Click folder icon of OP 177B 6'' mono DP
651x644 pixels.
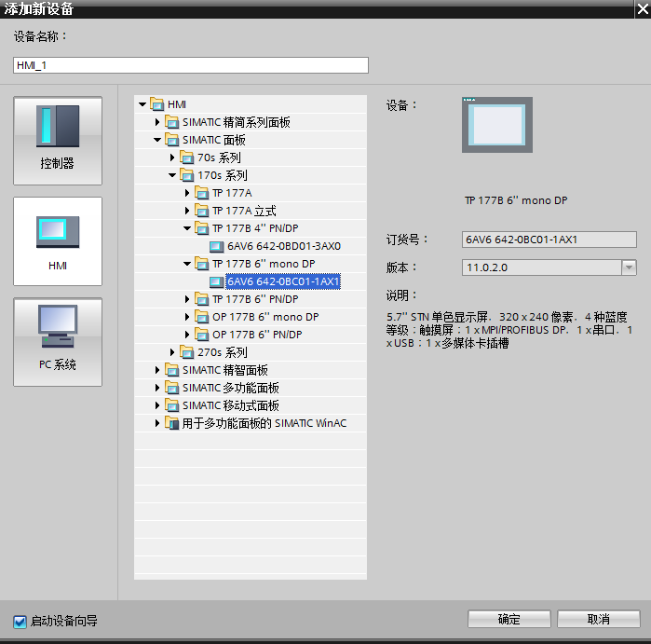coord(202,317)
